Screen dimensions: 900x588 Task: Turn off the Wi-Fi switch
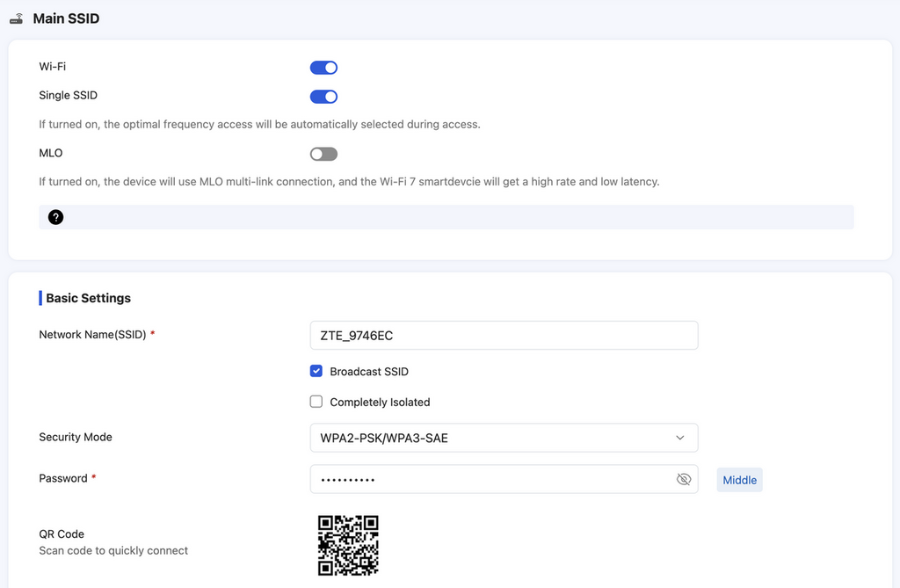pyautogui.click(x=323, y=68)
